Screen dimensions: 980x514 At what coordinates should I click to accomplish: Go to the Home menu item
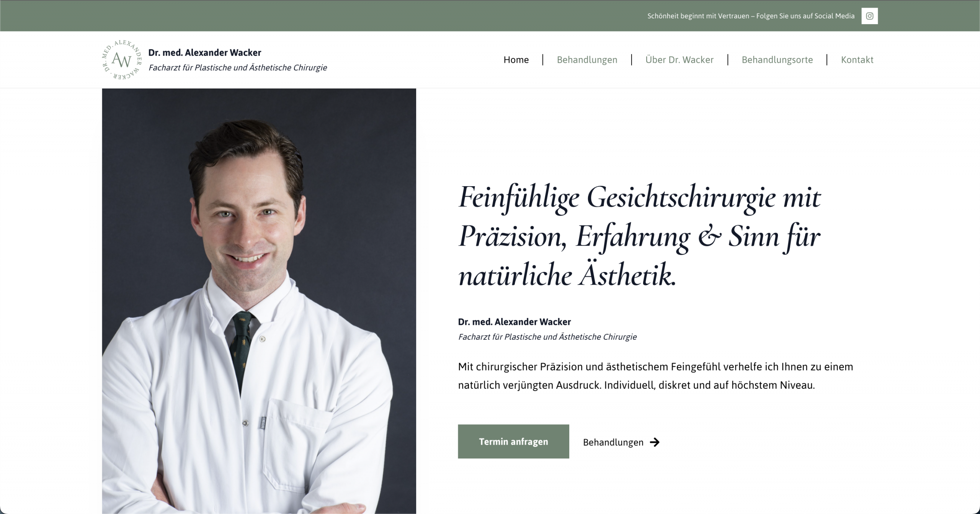516,60
